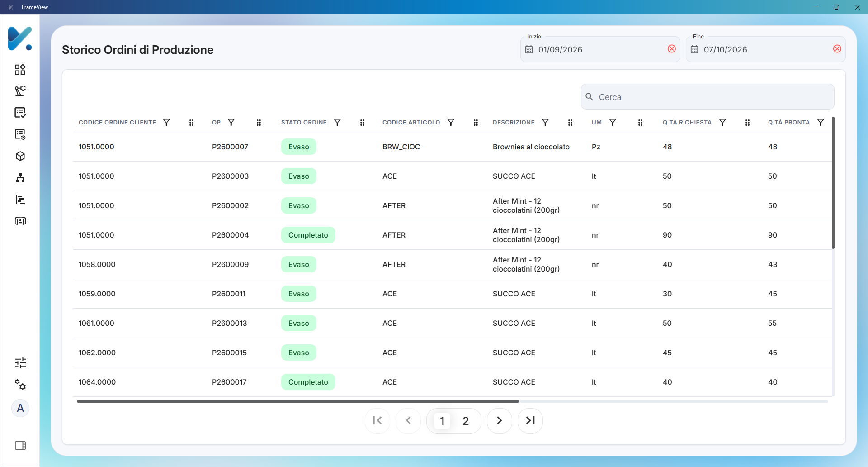Open the order history clock icon
This screenshot has width=868, height=467.
click(20, 134)
